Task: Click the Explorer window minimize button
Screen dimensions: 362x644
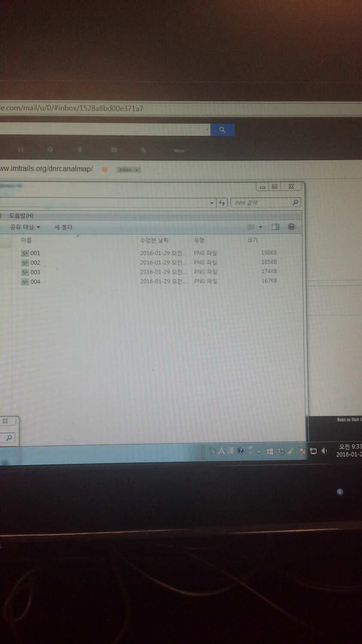Action: pyautogui.click(x=263, y=187)
